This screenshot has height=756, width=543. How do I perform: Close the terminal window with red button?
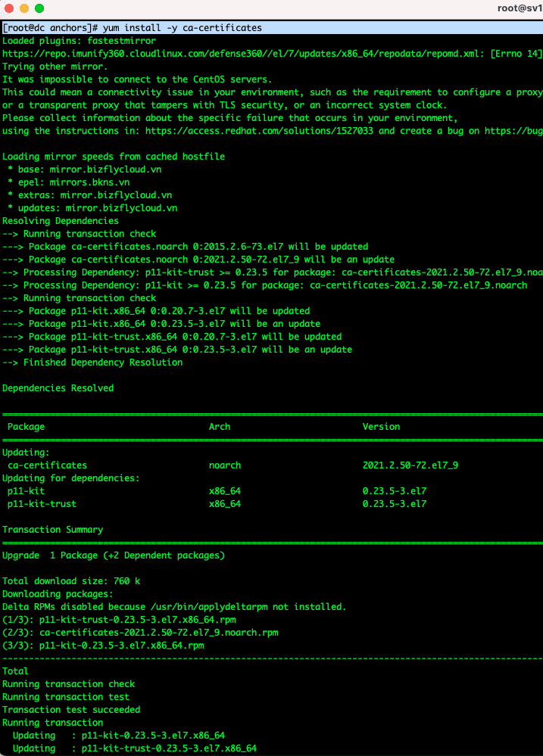point(10,8)
